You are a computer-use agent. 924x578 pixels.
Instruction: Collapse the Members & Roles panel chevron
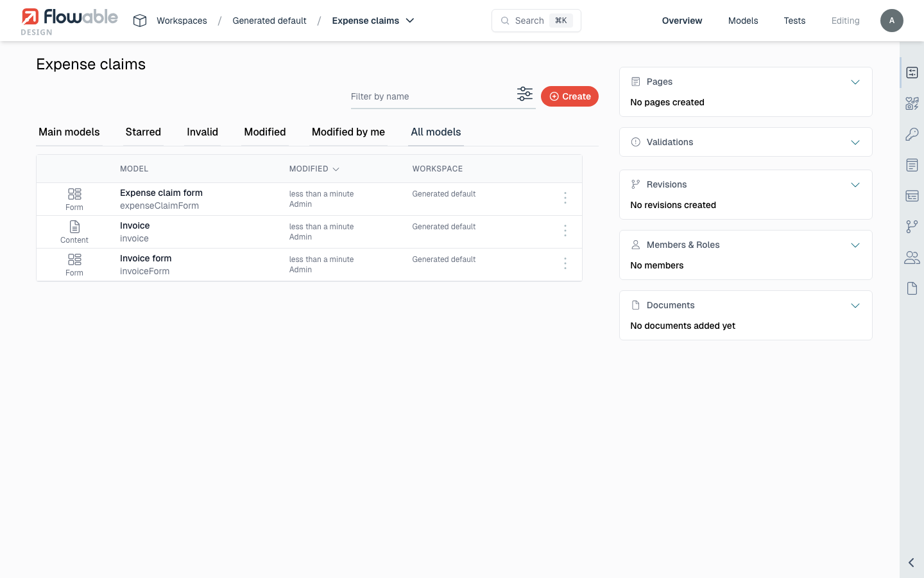(x=855, y=245)
